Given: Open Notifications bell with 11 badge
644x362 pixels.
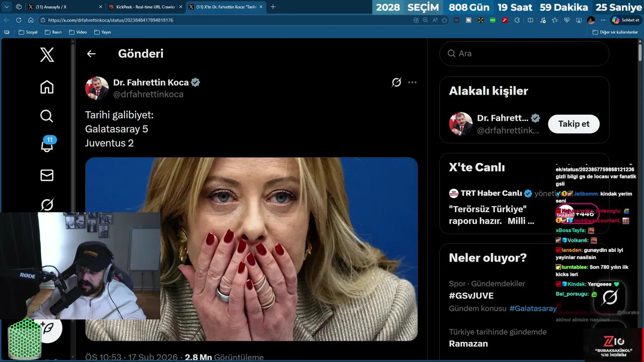Looking at the screenshot, I should pos(48,145).
